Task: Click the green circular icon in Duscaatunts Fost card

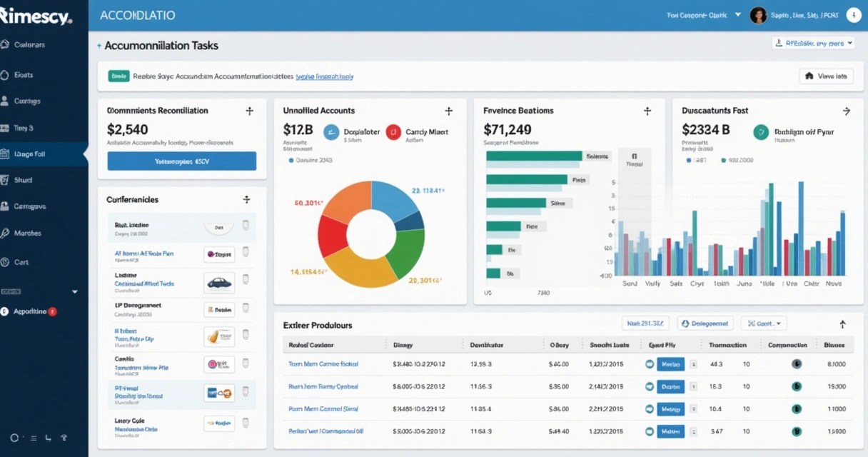Action: pos(762,132)
